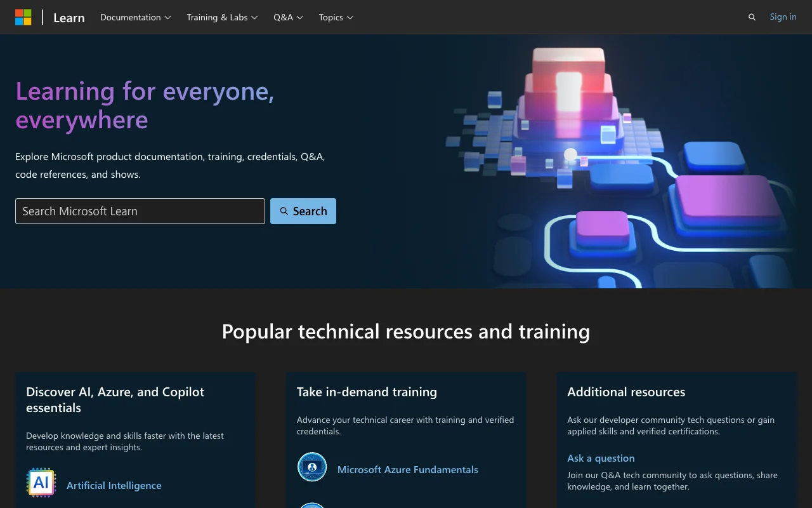Click the 'Additional resources' card title
Image resolution: width=812 pixels, height=508 pixels.
coord(626,392)
